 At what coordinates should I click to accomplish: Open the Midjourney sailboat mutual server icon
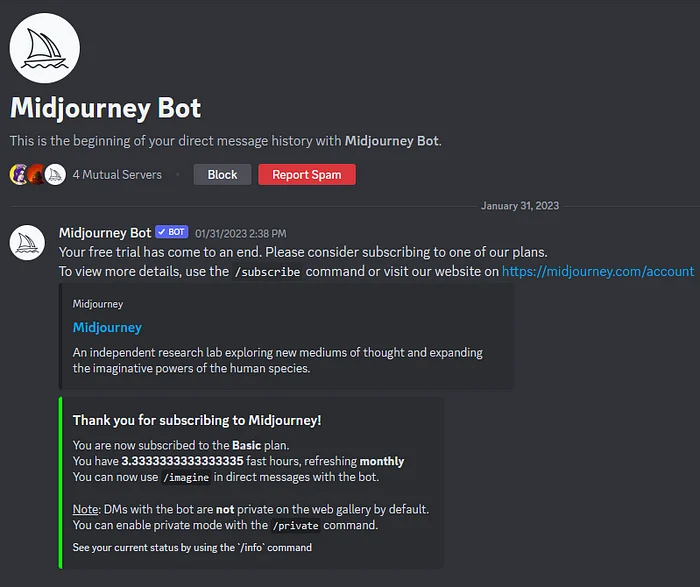55,175
